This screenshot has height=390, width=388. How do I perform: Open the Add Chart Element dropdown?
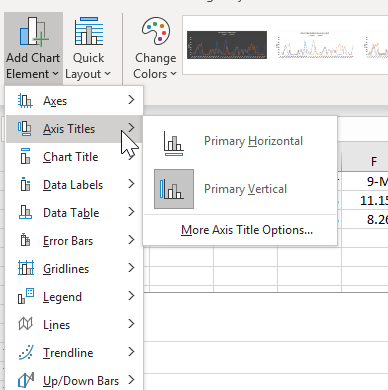coord(33,48)
